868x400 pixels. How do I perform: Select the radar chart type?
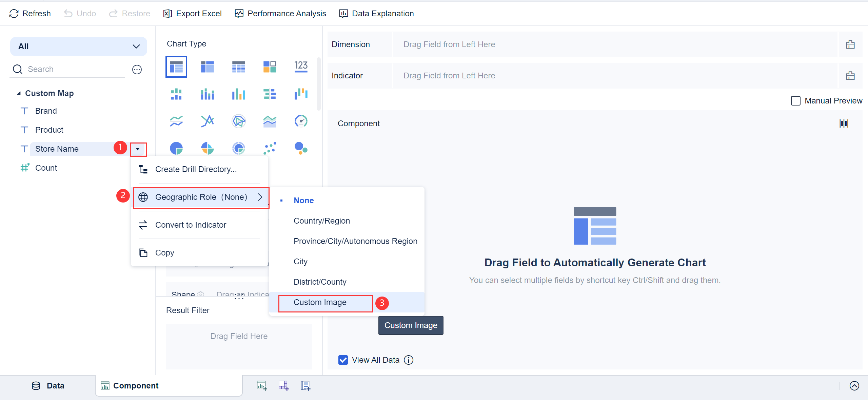coord(239,121)
